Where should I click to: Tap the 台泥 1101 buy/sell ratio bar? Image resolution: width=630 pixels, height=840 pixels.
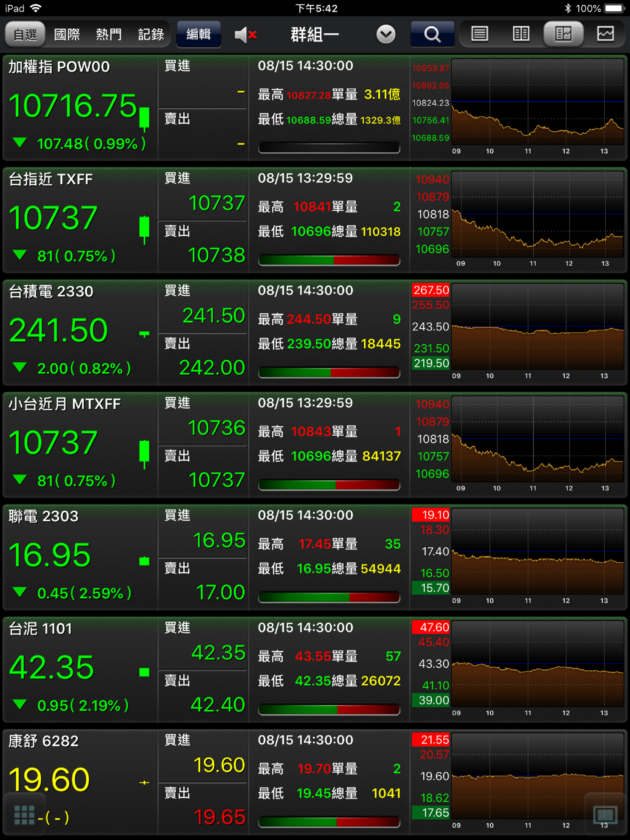[329, 710]
